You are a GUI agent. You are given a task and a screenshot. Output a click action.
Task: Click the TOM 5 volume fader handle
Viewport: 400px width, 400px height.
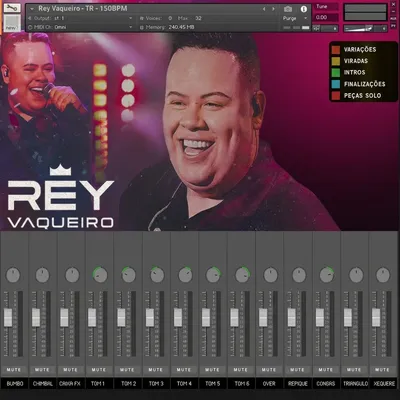coord(206,318)
